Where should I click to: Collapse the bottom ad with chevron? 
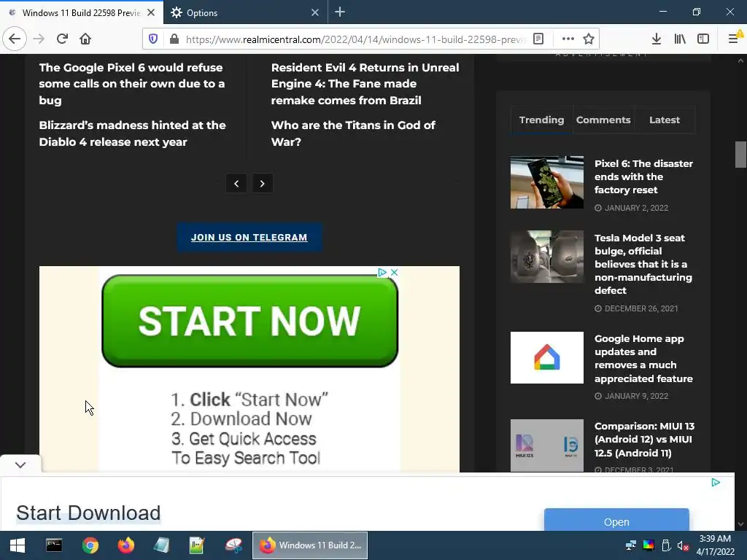(x=20, y=464)
